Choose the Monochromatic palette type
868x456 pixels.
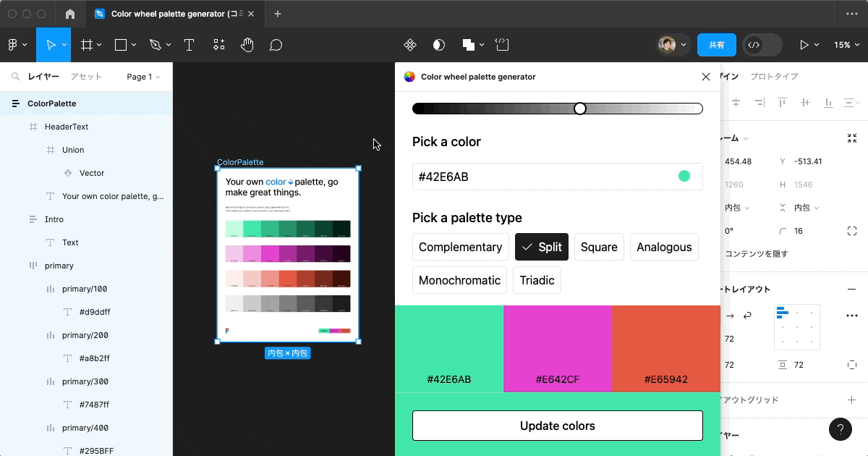[459, 280]
